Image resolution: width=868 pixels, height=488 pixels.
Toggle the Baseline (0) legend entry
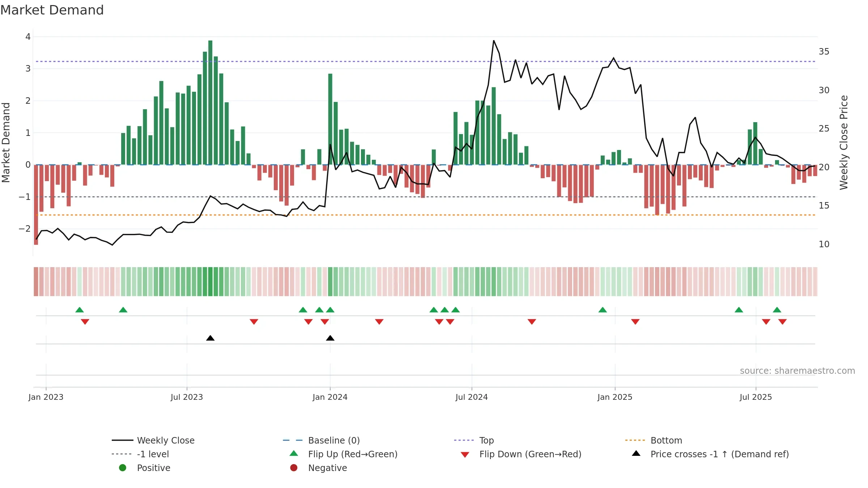point(321,440)
